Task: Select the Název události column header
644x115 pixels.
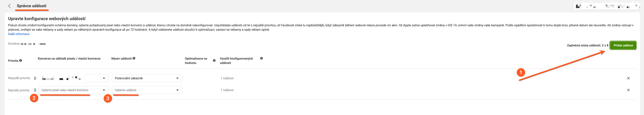Action: coord(121,58)
